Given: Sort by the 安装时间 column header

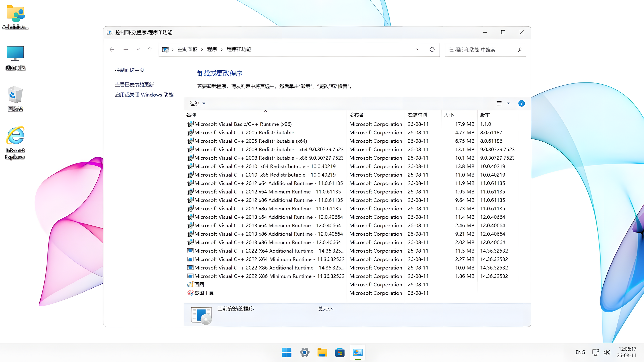Looking at the screenshot, I should tap(423, 115).
